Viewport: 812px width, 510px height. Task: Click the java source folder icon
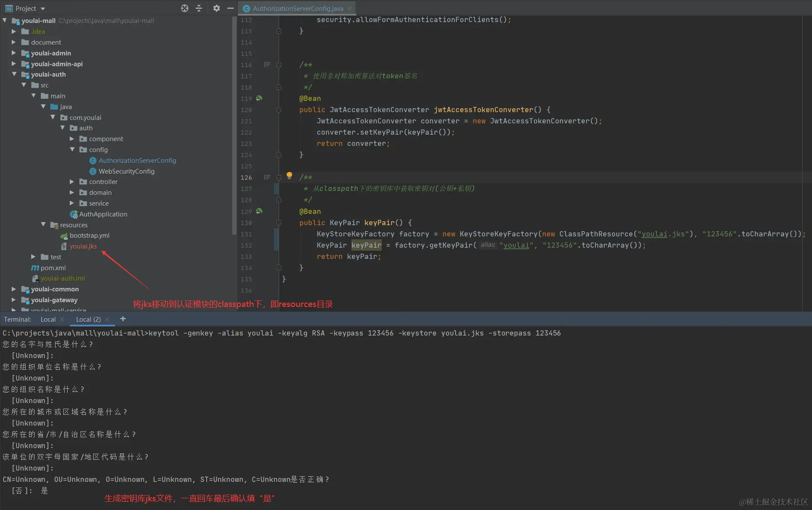pyautogui.click(x=54, y=107)
